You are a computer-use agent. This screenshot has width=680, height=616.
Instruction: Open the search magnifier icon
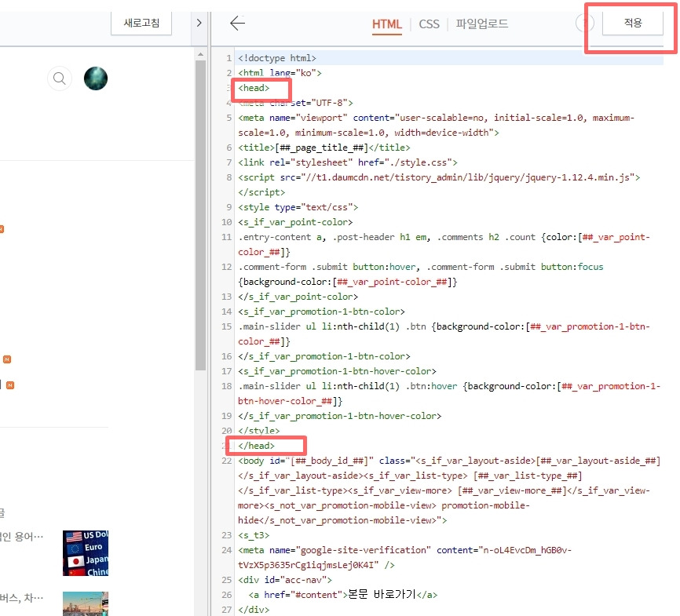[x=60, y=78]
